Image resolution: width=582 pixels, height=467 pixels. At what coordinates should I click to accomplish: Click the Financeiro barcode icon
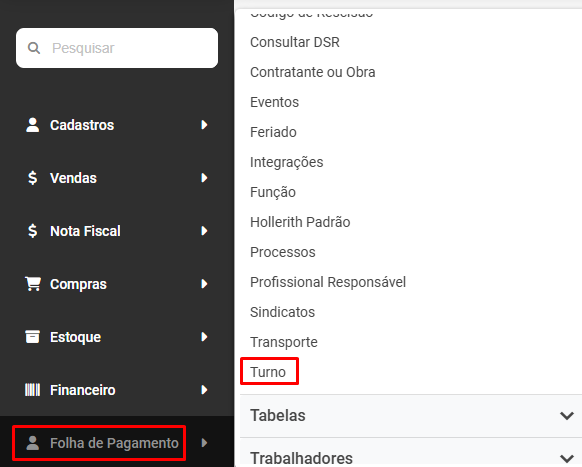click(33, 390)
